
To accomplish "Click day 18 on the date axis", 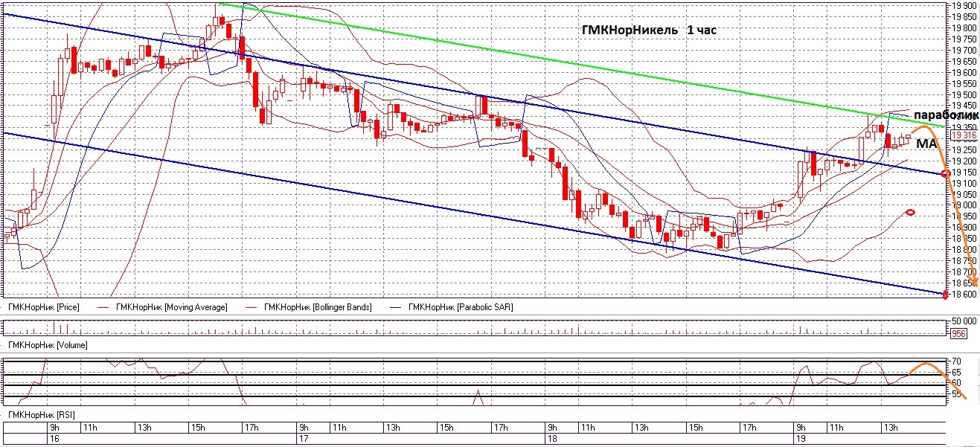I will [x=552, y=440].
